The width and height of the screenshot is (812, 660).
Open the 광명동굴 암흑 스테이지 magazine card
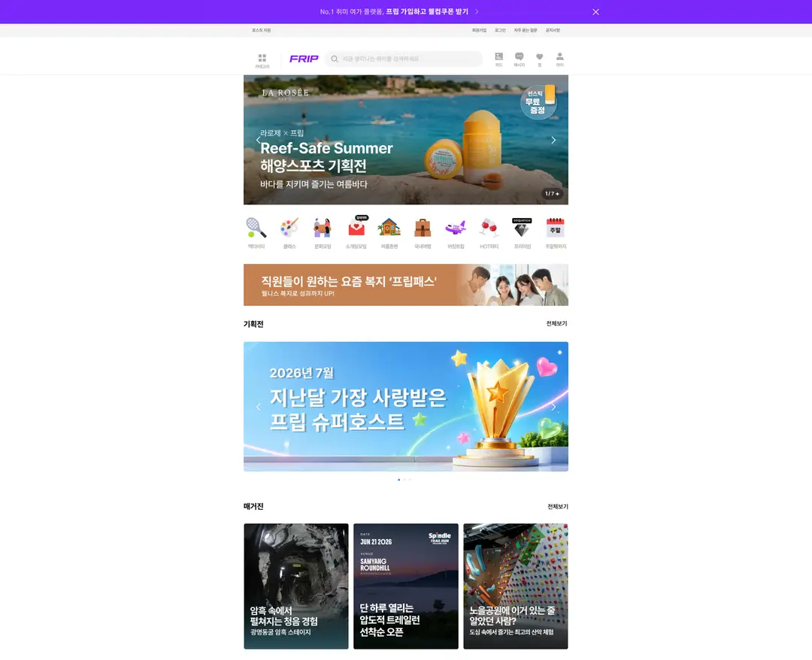coord(296,586)
